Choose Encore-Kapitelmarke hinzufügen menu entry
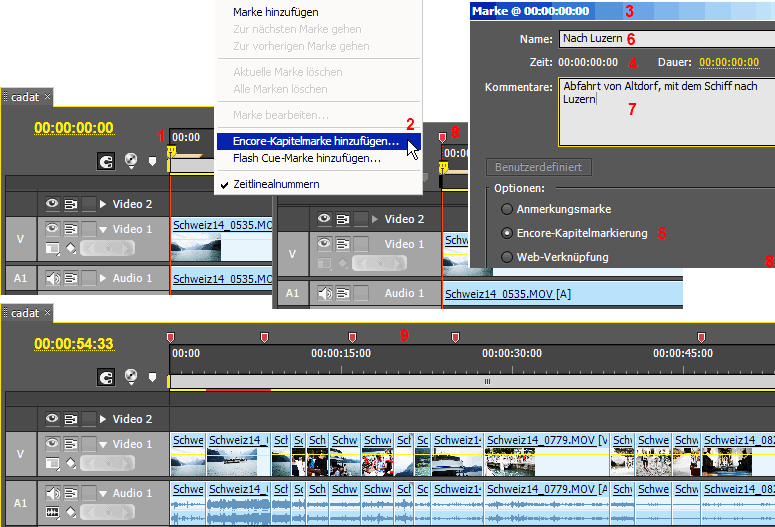The height and width of the screenshot is (527, 775). point(319,141)
